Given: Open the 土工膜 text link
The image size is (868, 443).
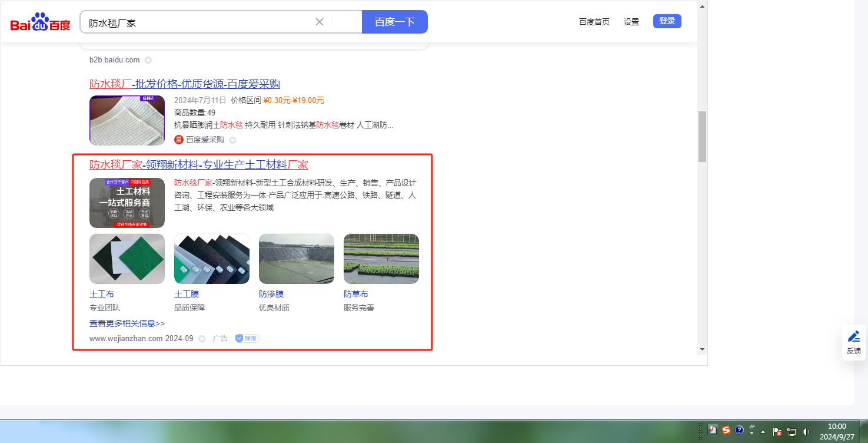Looking at the screenshot, I should click(x=187, y=294).
